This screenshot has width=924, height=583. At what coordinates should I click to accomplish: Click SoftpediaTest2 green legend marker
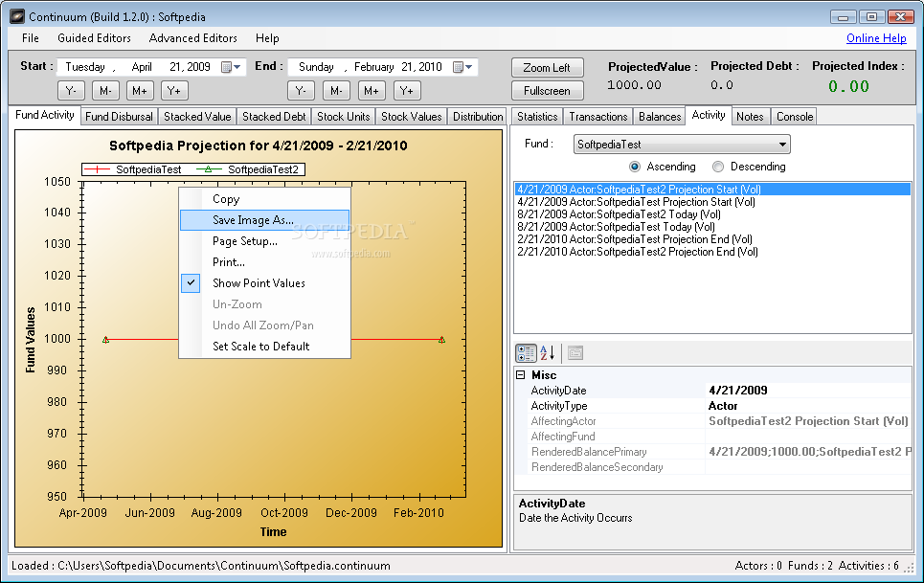(208, 169)
